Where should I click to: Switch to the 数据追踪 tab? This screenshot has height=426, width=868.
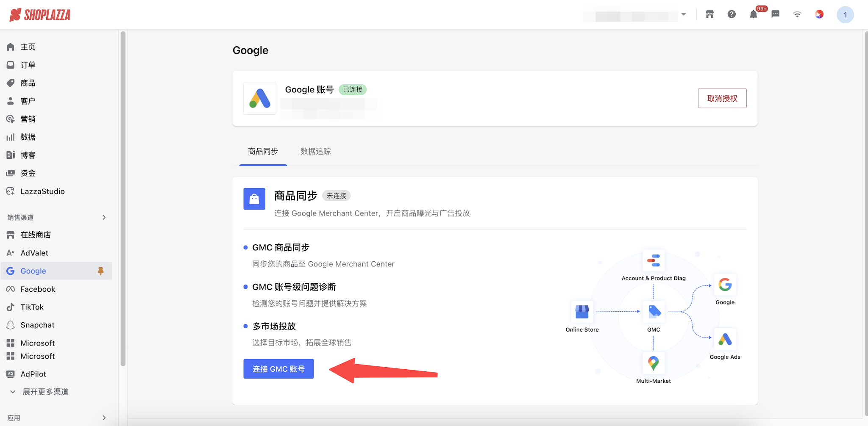316,152
